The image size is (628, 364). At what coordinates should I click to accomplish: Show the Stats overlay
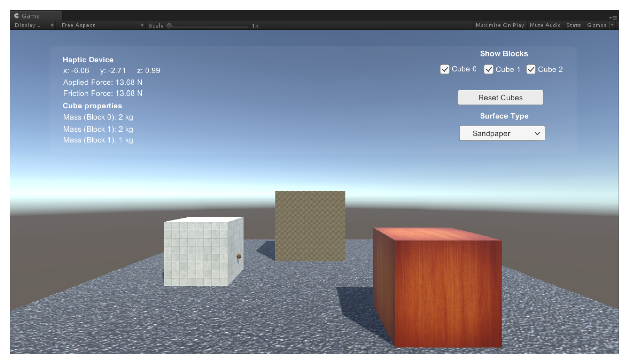(573, 25)
